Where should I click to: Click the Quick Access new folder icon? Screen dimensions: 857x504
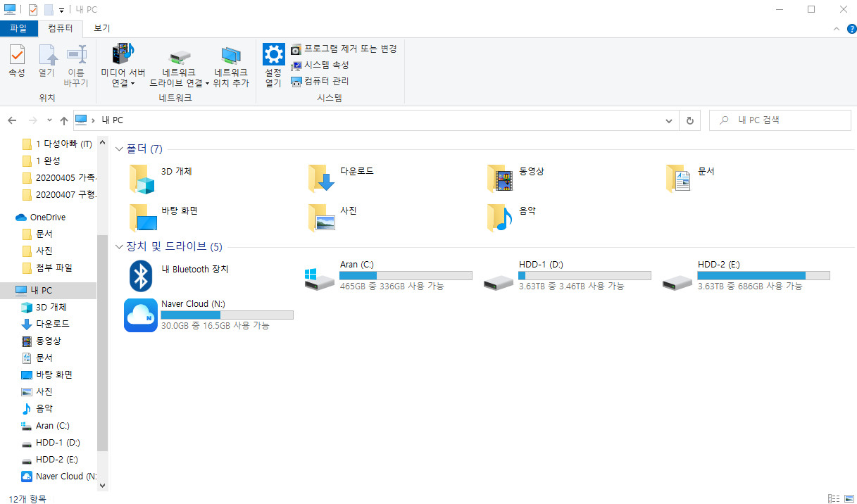(x=48, y=10)
